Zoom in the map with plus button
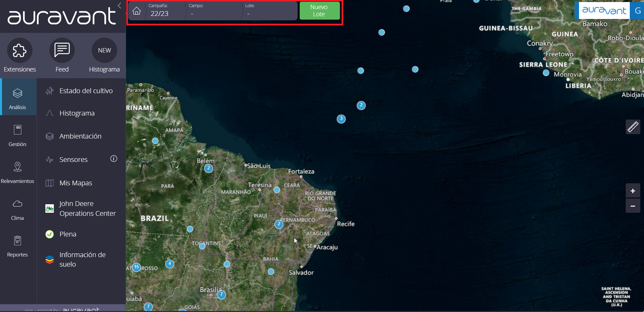644x312 pixels. (633, 191)
